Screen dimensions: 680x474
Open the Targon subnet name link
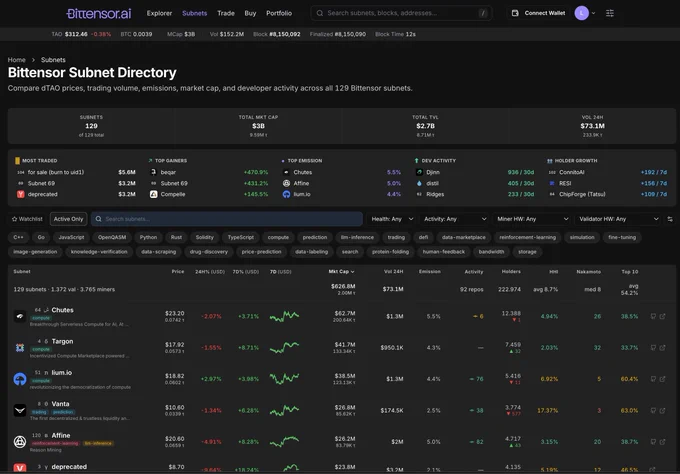coord(62,341)
